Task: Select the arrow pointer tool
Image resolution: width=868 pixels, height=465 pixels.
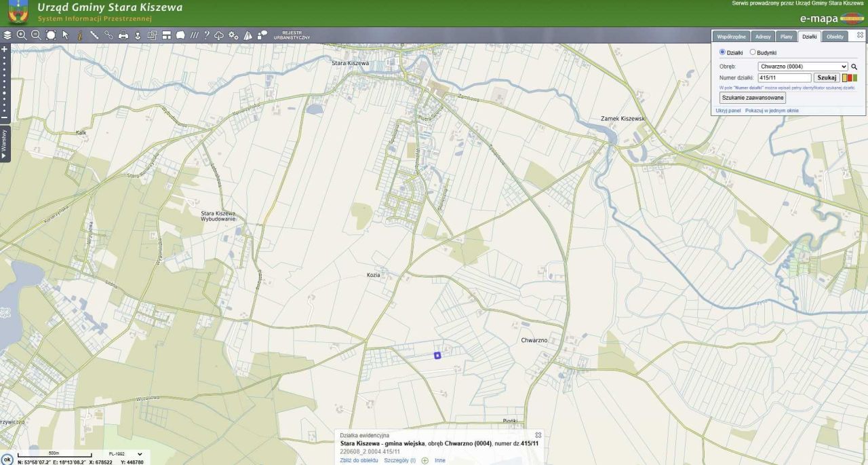Action: click(x=66, y=35)
